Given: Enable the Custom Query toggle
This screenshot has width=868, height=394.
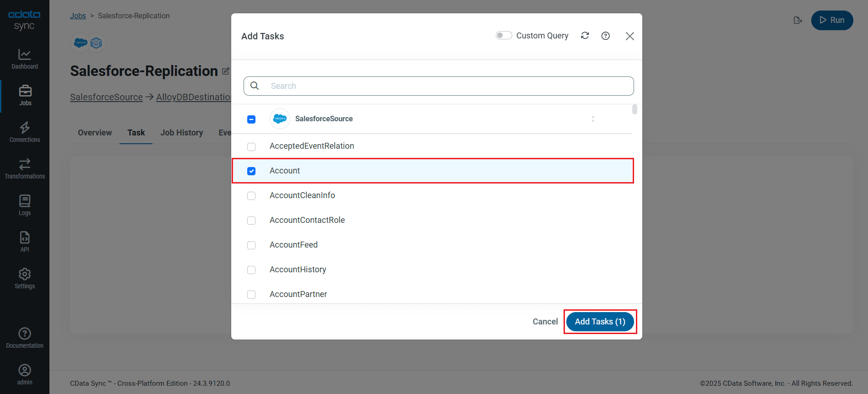Looking at the screenshot, I should click(504, 36).
